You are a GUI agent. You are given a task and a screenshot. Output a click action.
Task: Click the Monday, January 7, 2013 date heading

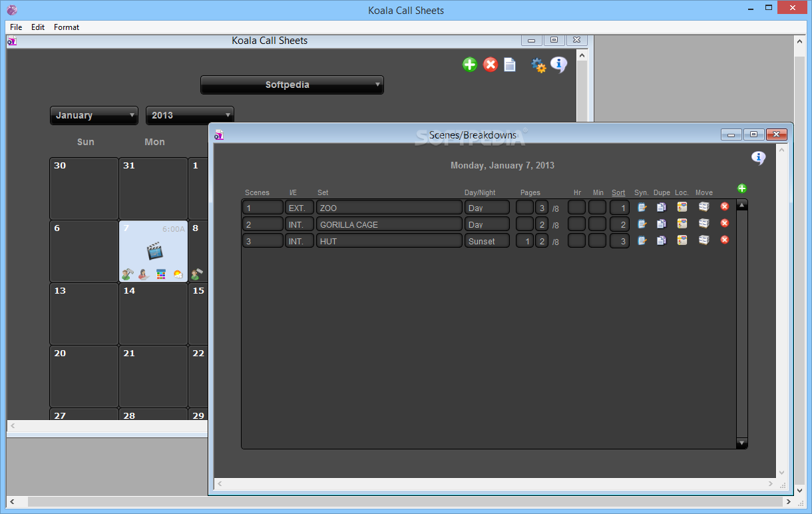coord(503,165)
